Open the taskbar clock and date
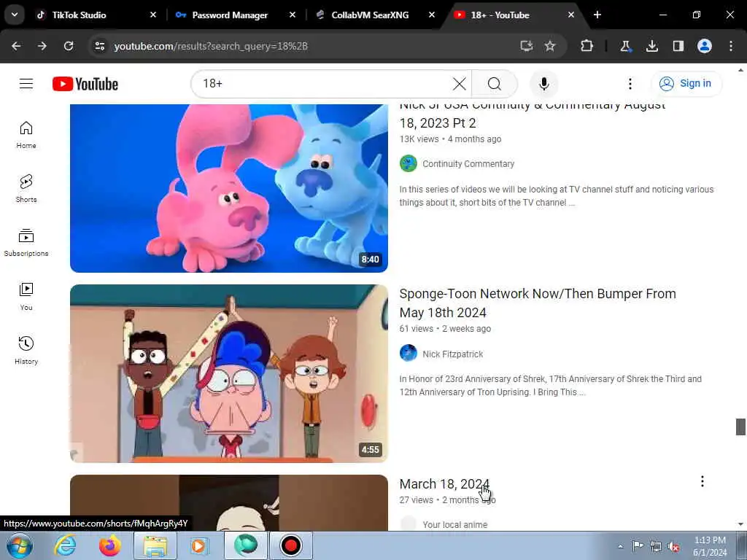The width and height of the screenshot is (747, 560). [710, 546]
